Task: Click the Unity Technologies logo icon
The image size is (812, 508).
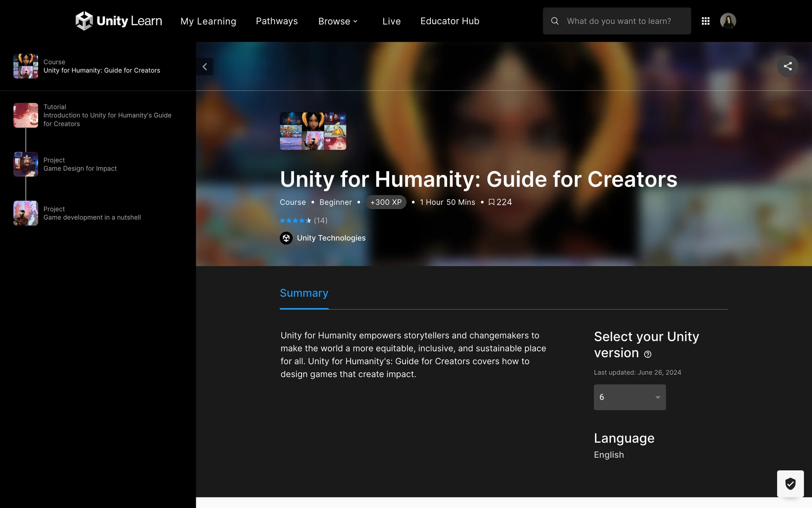Action: point(286,238)
